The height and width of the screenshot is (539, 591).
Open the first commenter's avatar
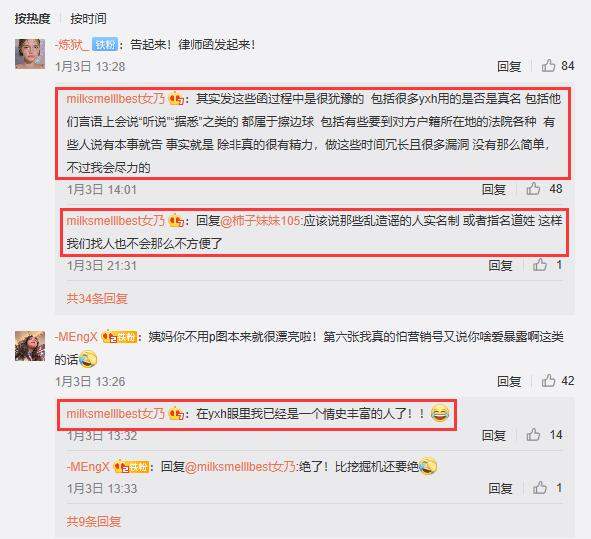click(x=30, y=54)
